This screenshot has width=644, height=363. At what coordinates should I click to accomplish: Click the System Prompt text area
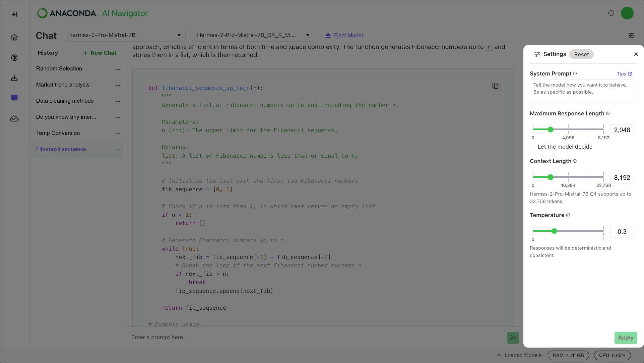coord(582,91)
